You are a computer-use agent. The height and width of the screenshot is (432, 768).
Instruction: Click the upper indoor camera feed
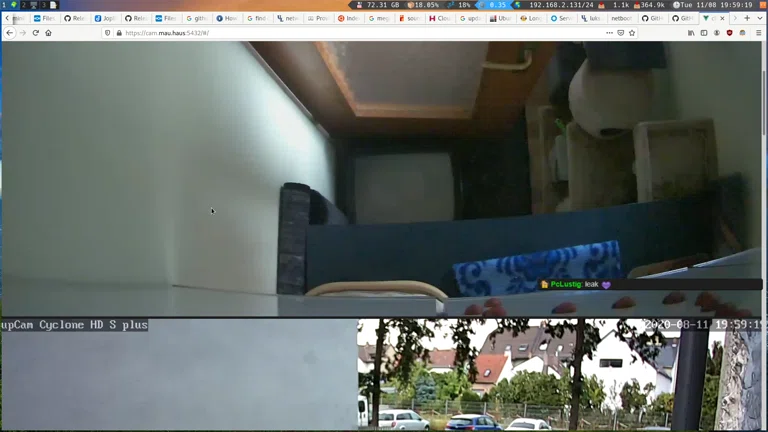pos(382,179)
